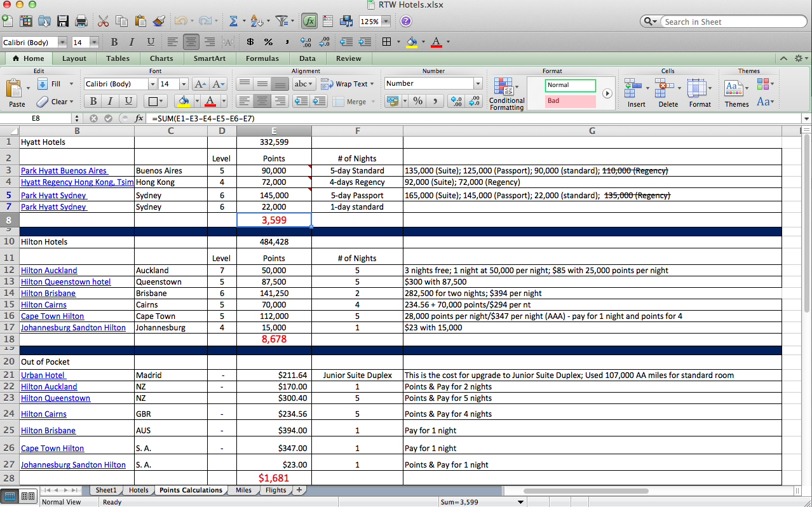The height and width of the screenshot is (507, 812).
Task: Open the Park Hyatt Buenos Aires link
Action: tap(64, 171)
